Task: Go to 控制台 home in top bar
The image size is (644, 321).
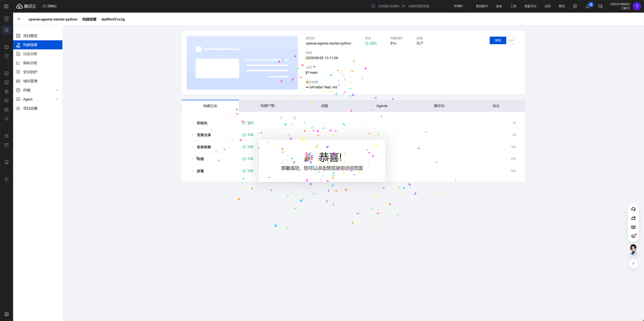Action: tap(49, 6)
